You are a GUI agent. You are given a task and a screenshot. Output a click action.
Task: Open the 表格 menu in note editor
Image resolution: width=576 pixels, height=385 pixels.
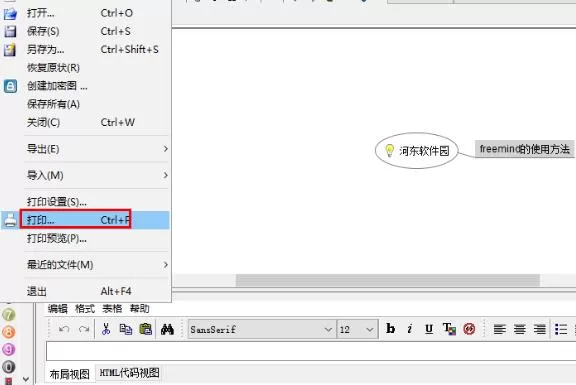click(x=112, y=309)
